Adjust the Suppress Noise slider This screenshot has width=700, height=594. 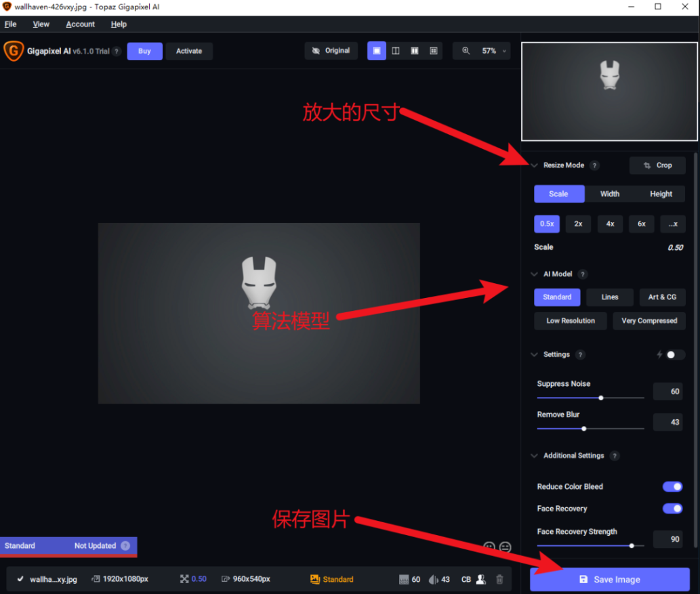point(590,398)
